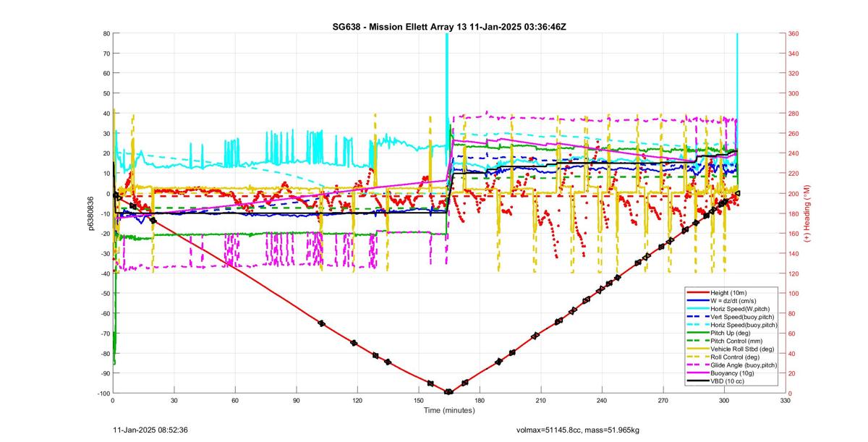Click the diamond marker at the Height curve's lowest point

click(448, 392)
